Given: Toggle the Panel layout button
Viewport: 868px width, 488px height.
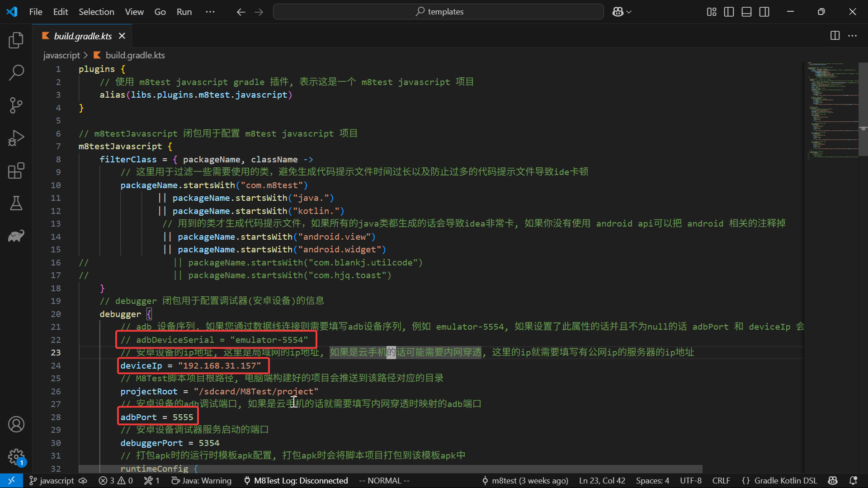Looking at the screenshot, I should click(x=746, y=12).
